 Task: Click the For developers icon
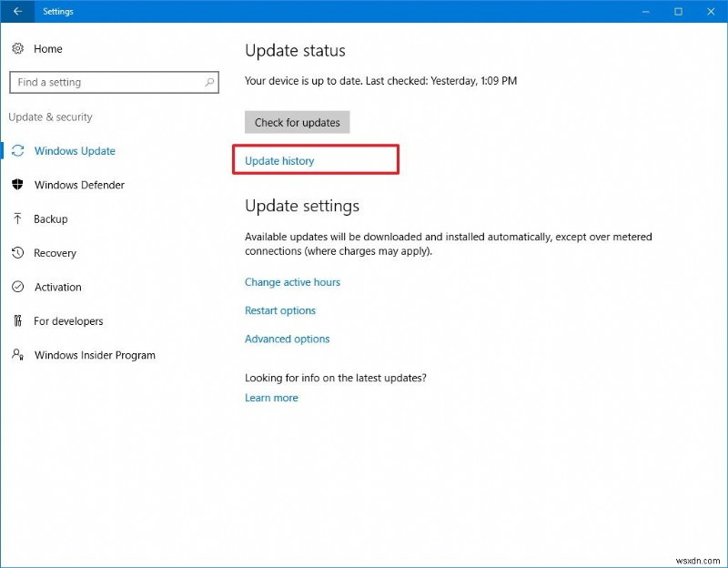[x=18, y=321]
